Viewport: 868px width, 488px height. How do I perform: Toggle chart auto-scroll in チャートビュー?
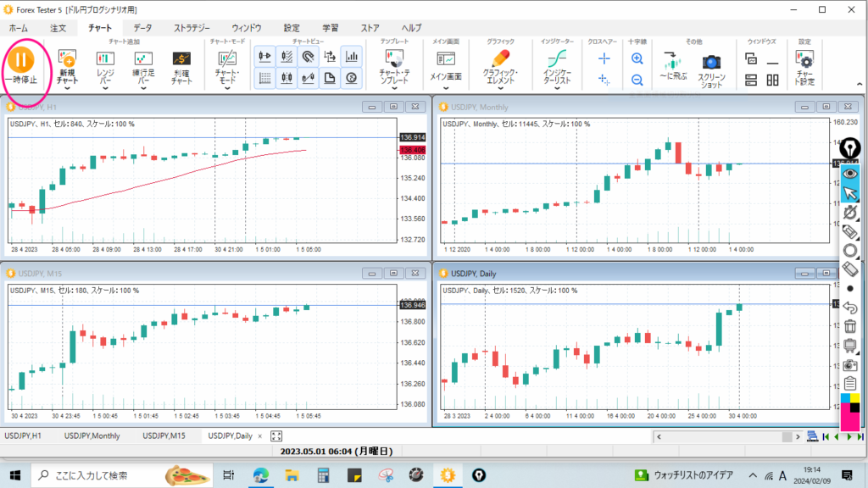(x=265, y=57)
